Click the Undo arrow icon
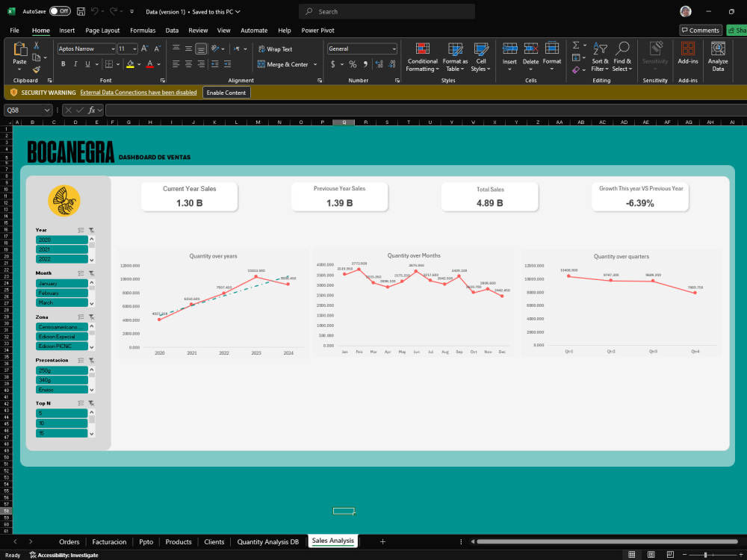The width and height of the screenshot is (747, 560). tap(95, 11)
